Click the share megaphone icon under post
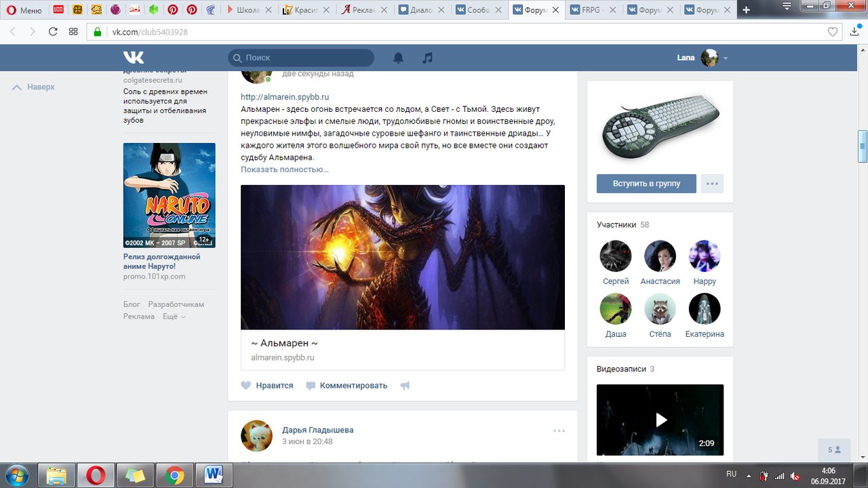The width and height of the screenshot is (868, 488). [405, 386]
